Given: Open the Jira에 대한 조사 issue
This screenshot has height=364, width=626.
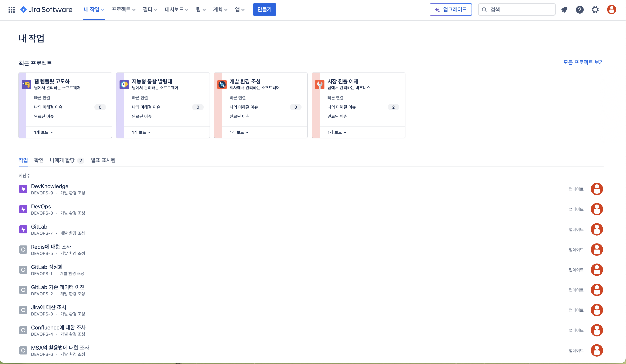Looking at the screenshot, I should tap(49, 307).
